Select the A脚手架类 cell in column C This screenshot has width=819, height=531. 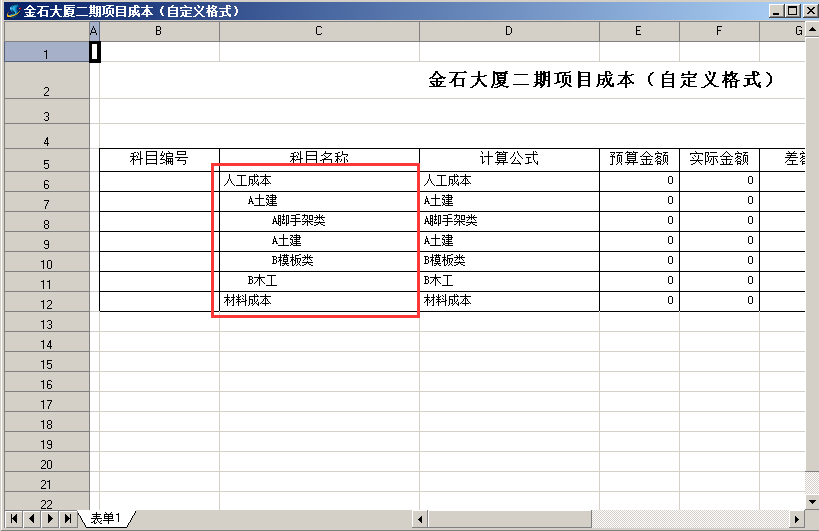coord(318,221)
